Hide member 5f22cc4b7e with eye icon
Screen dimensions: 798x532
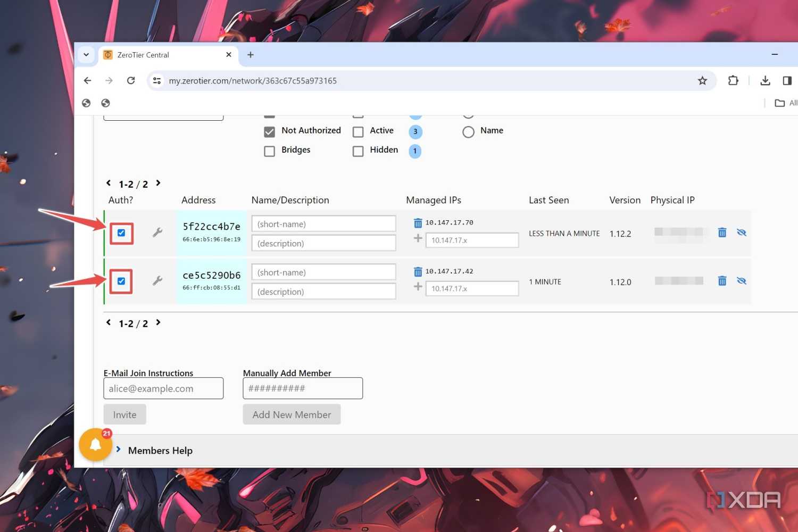pos(742,232)
